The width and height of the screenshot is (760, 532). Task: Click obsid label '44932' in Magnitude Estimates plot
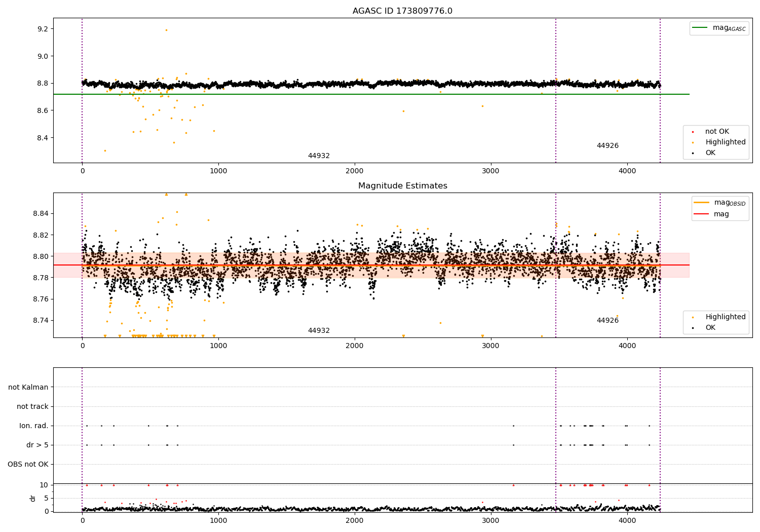tap(319, 331)
